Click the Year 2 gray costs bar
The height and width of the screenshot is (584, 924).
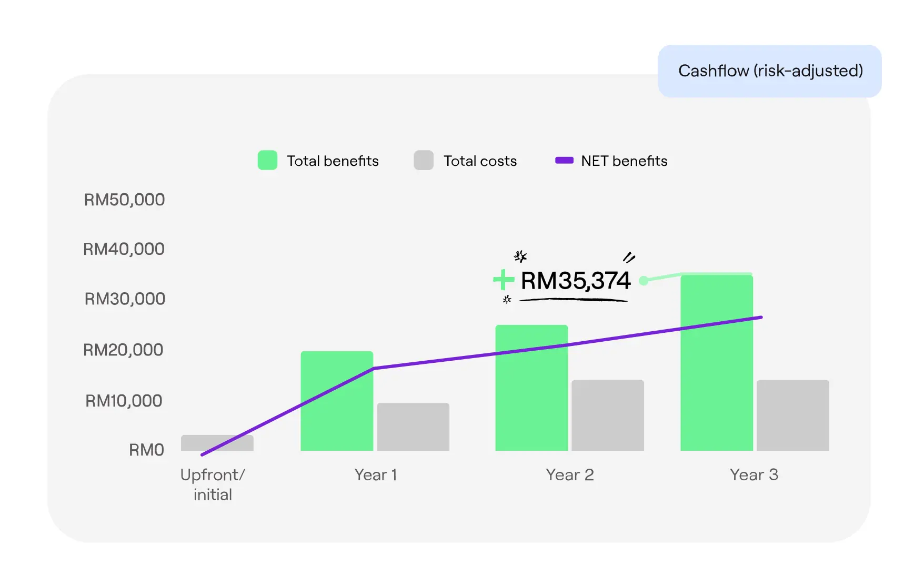(x=608, y=415)
